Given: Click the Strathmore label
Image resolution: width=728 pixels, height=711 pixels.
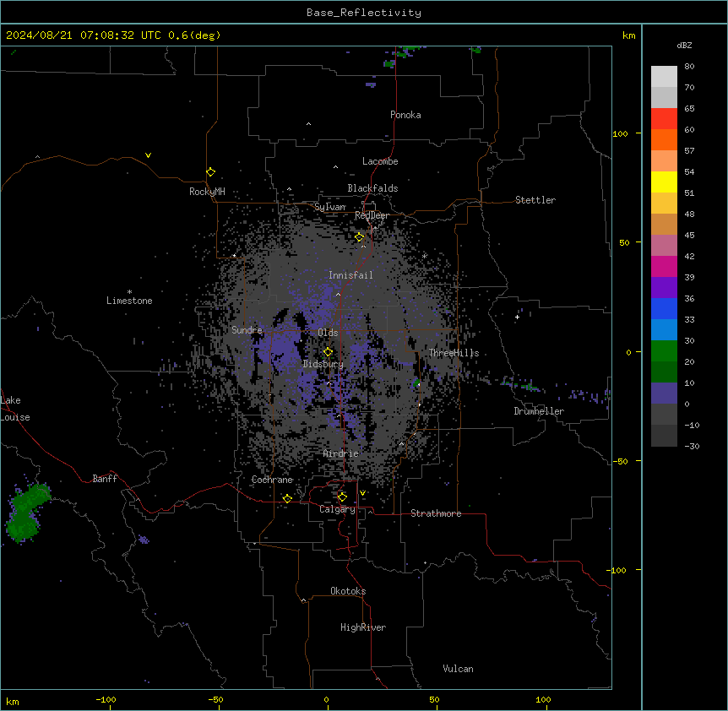Looking at the screenshot, I should [436, 513].
